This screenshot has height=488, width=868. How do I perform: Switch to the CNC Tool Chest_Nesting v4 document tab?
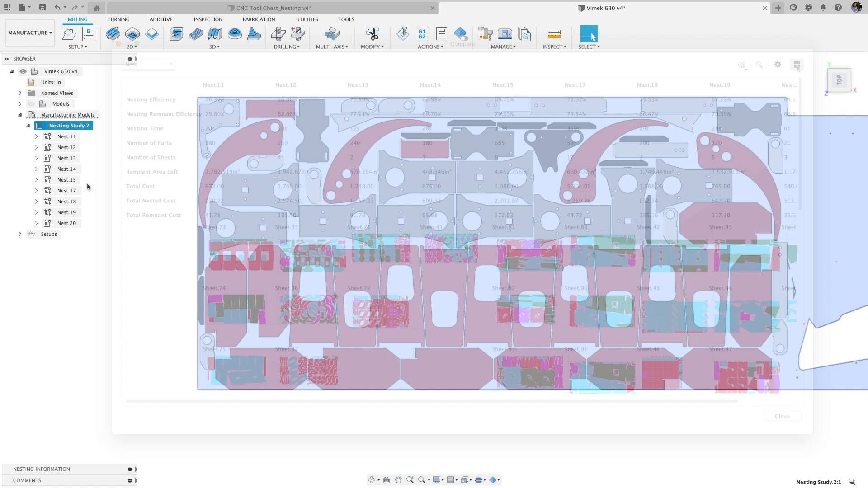tap(271, 8)
